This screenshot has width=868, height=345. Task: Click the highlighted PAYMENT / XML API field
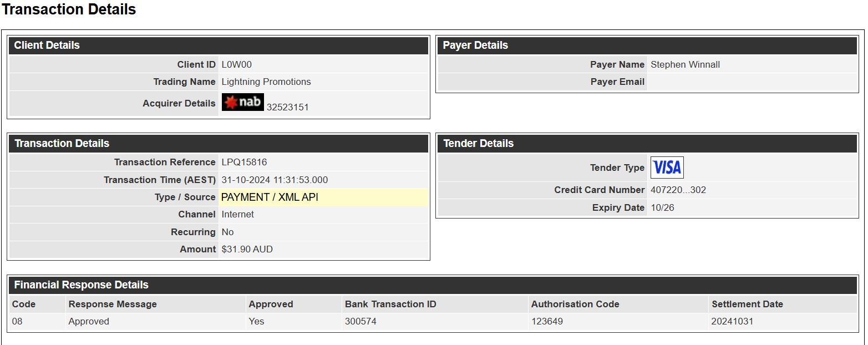(x=323, y=197)
